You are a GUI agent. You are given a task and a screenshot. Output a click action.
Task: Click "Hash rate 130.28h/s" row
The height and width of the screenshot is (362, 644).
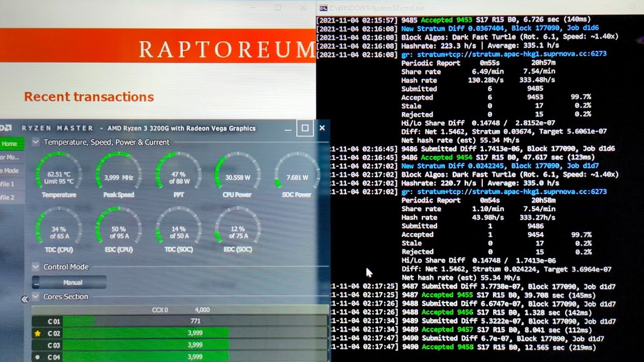tap(478, 80)
